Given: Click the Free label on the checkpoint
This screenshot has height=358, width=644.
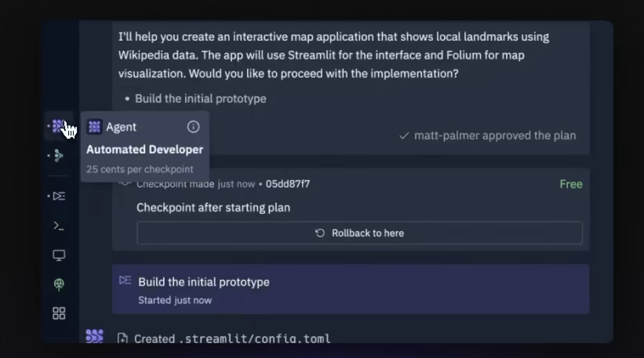Looking at the screenshot, I should coord(571,184).
